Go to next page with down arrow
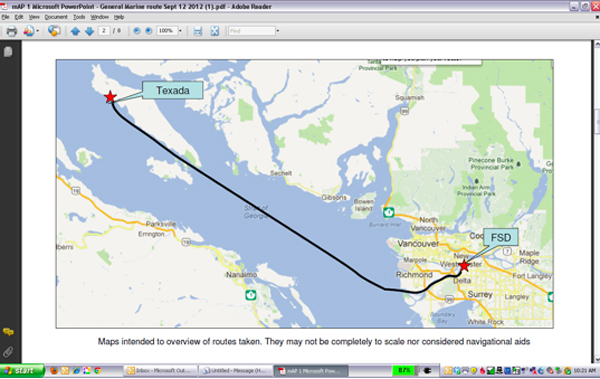This screenshot has width=600, height=379. (x=90, y=31)
